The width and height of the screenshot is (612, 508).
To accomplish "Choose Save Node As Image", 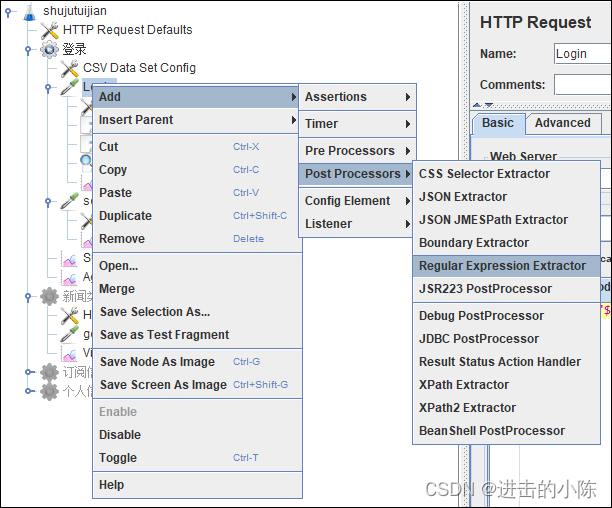I will pos(196,362).
